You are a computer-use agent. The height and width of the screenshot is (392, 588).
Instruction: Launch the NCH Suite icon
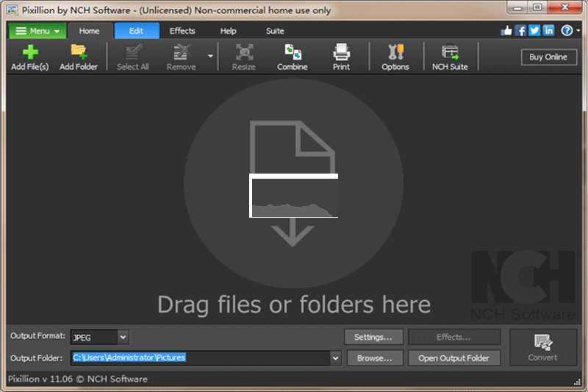click(x=449, y=57)
